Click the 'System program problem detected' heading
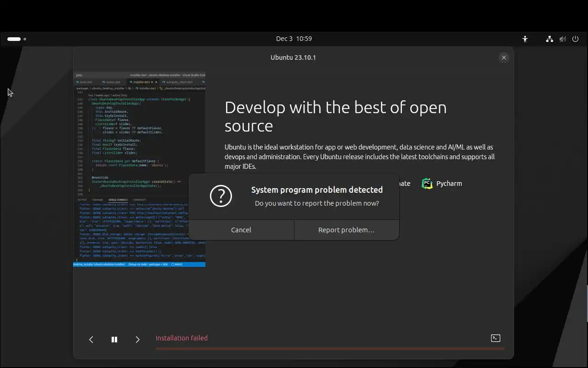 (x=317, y=190)
